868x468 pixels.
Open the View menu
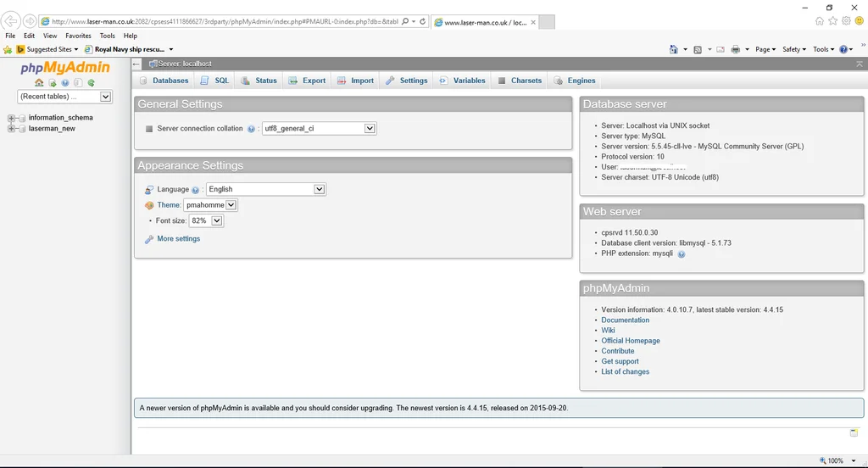pyautogui.click(x=50, y=36)
